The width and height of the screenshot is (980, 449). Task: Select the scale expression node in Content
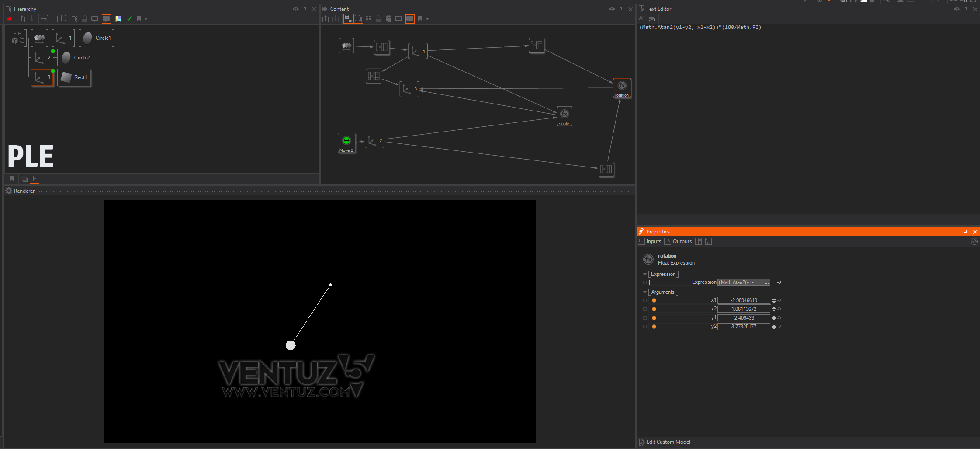pyautogui.click(x=564, y=114)
